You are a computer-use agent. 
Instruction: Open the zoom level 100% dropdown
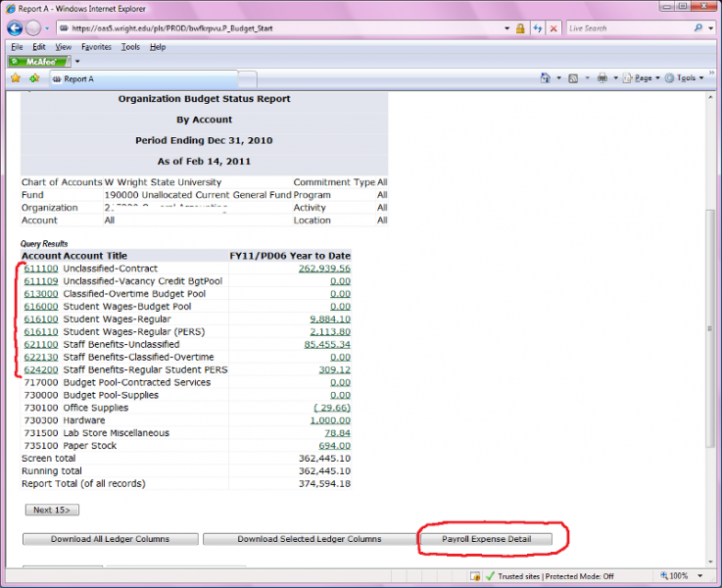tap(685, 576)
